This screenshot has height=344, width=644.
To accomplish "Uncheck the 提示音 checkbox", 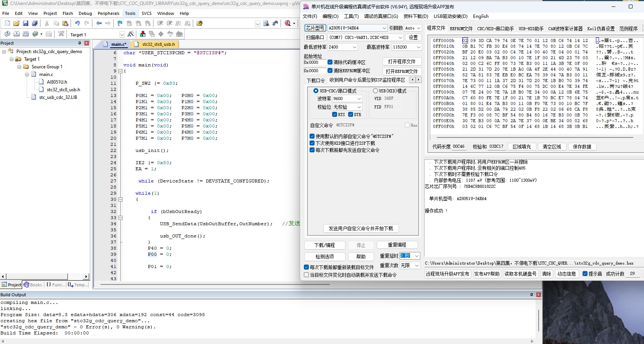I will pyautogui.click(x=585, y=274).
